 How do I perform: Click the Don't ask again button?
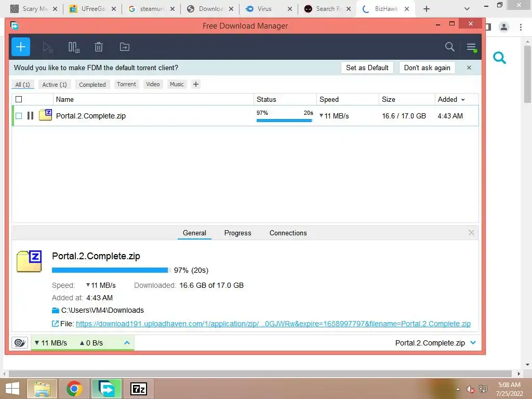pyautogui.click(x=427, y=68)
